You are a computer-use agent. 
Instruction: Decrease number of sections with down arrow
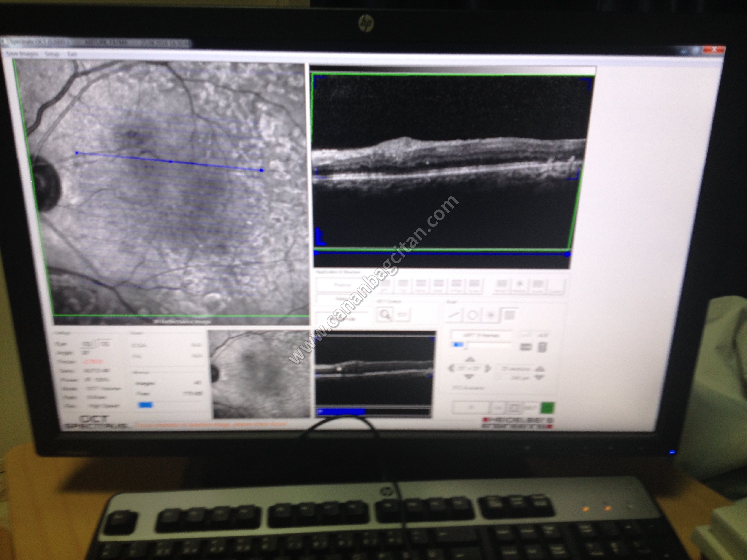[540, 377]
